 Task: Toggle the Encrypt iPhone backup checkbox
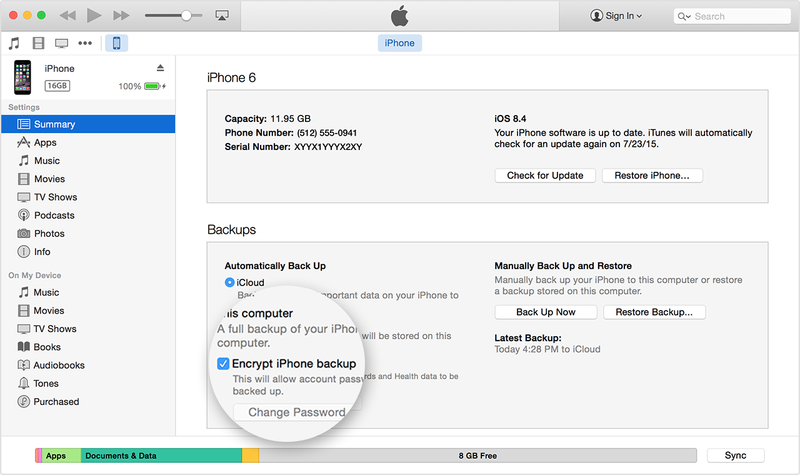[223, 364]
